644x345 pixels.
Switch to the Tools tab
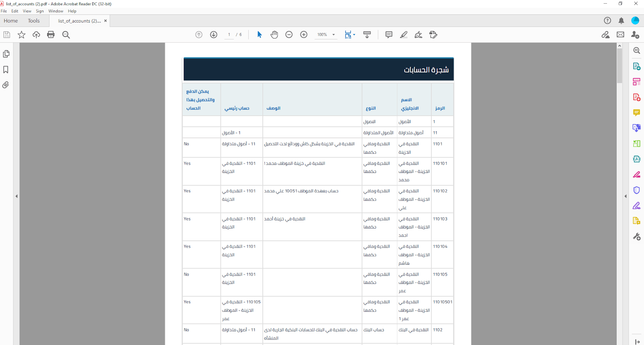(34, 21)
